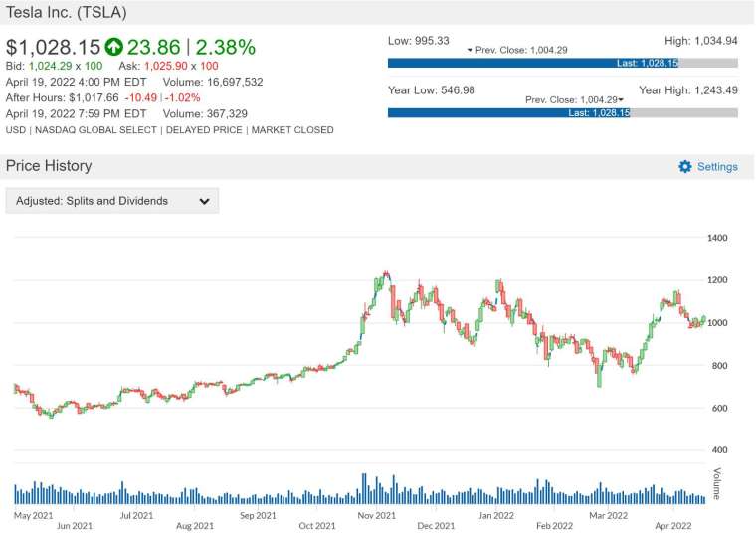Click the Jun 2021 date axis label

[75, 526]
